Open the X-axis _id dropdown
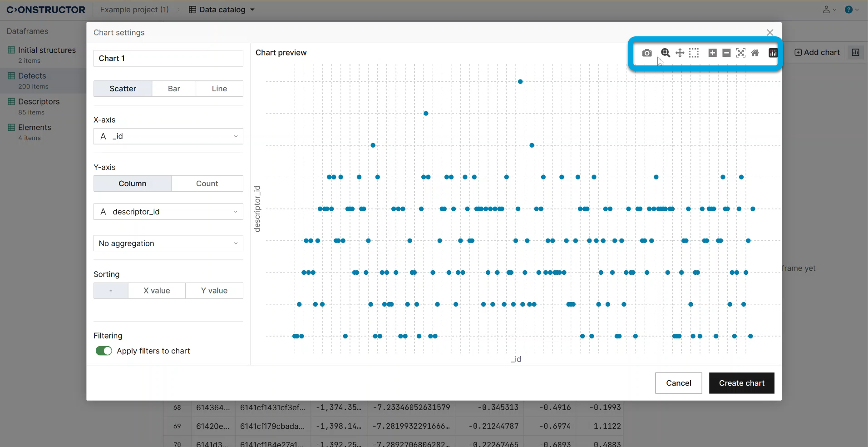 click(168, 136)
